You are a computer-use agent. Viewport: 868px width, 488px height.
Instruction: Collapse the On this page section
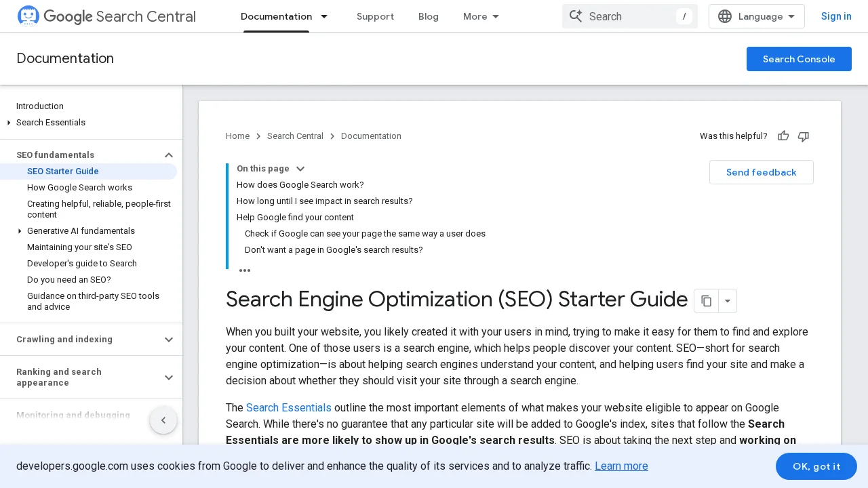(300, 169)
